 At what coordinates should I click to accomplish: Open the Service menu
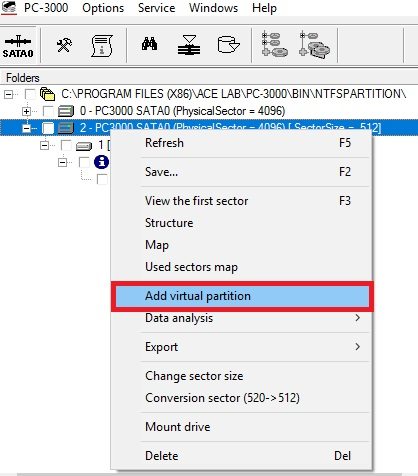pos(156,8)
